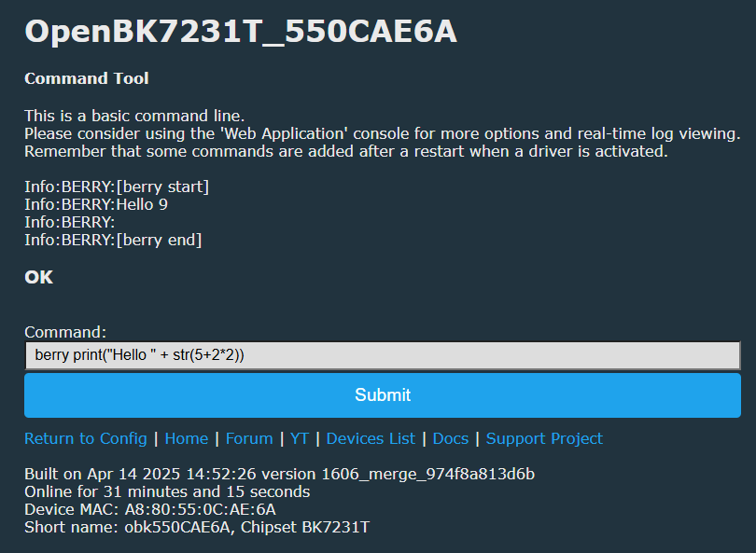Click the OpenBK7231T_550CAE6A page title
756x553 pixels.
click(241, 32)
